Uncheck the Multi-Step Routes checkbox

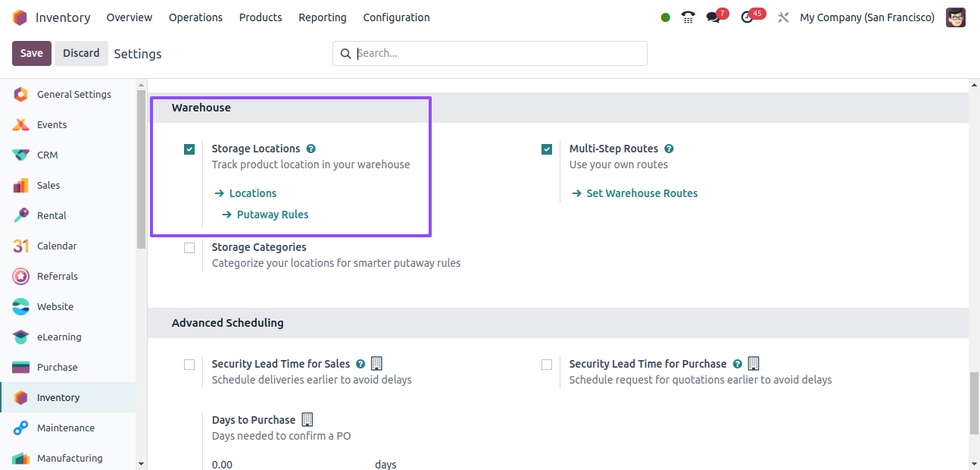(x=547, y=149)
